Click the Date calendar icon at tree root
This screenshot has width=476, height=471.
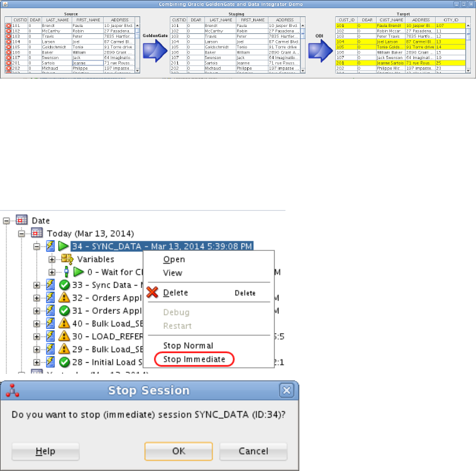click(21, 220)
